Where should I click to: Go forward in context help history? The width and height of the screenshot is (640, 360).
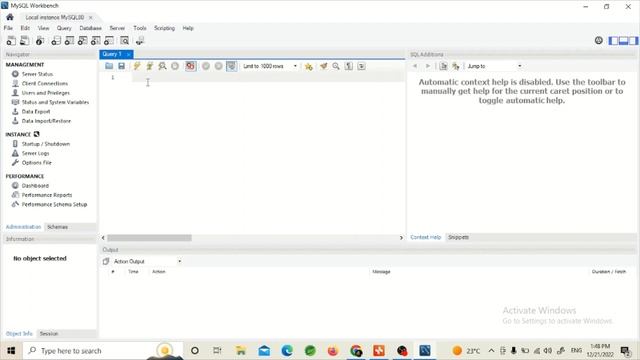pyautogui.click(x=428, y=66)
